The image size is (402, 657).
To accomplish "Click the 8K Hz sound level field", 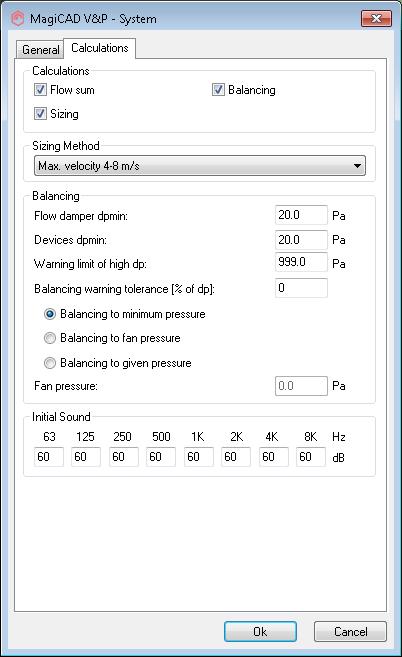I will point(311,457).
